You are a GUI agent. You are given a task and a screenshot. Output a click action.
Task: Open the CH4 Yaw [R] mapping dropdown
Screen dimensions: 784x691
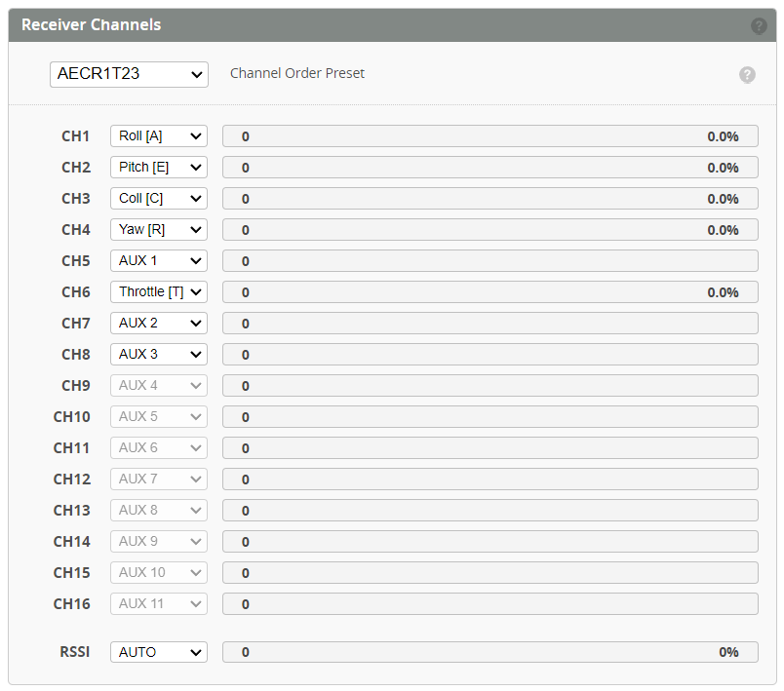(158, 229)
